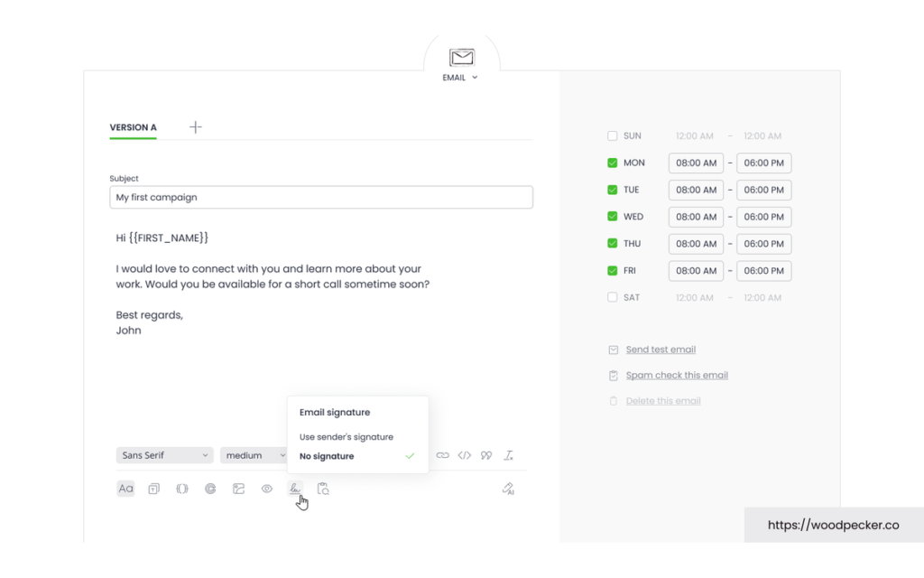Open the https://woodpecker.co link
The width and height of the screenshot is (924, 578).
(833, 525)
